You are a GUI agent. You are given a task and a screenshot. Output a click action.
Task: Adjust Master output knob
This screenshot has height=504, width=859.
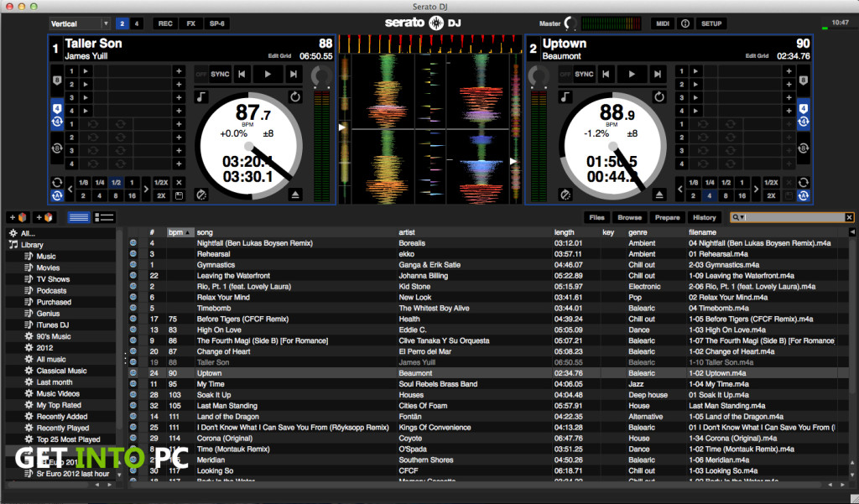pos(570,23)
